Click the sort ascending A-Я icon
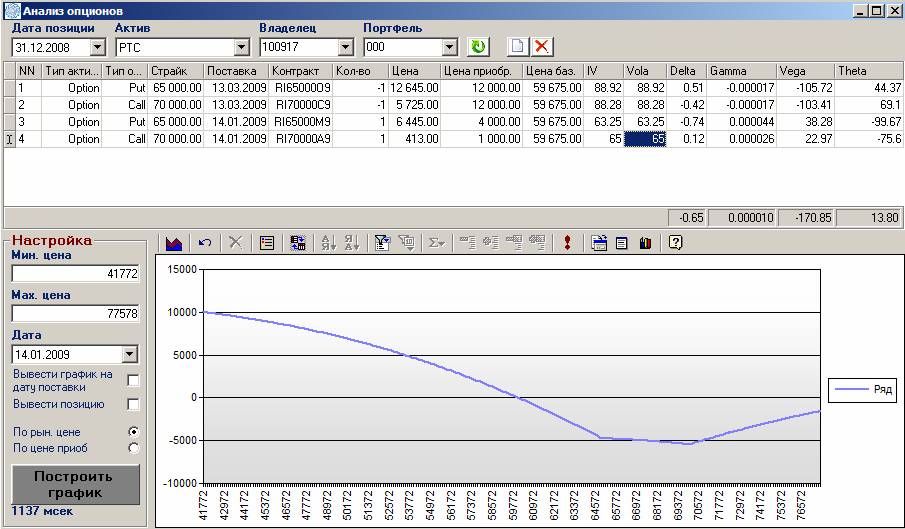This screenshot has height=529, width=905. (328, 243)
